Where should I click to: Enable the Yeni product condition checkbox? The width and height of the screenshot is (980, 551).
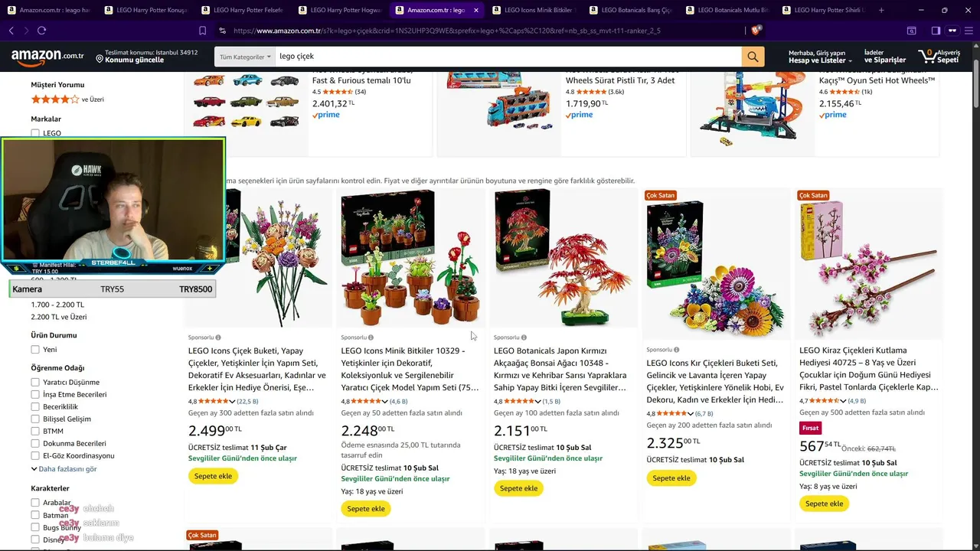pos(35,350)
